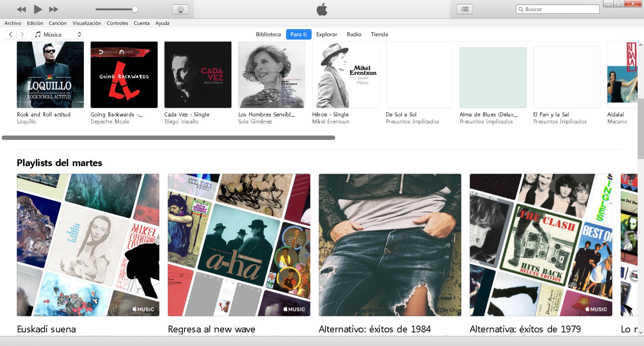Image resolution: width=644 pixels, height=346 pixels.
Task: Click the Depeche Mode artist name
Action: (110, 121)
